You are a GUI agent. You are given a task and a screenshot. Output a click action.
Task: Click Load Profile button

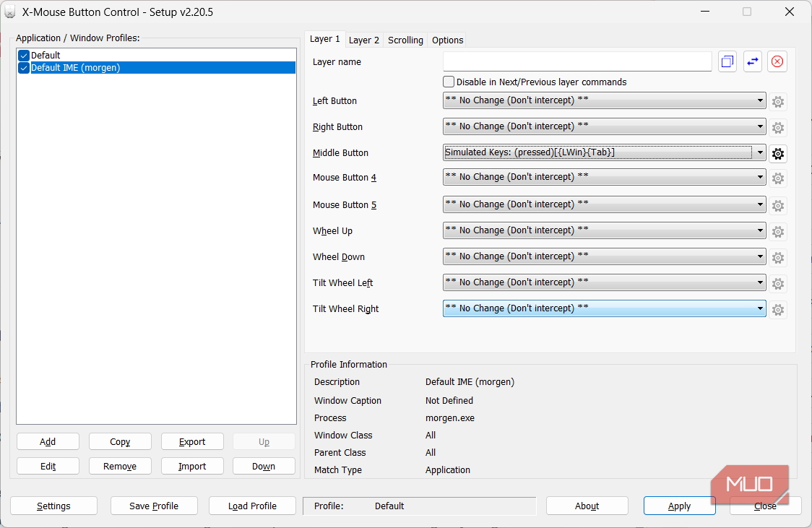(252, 506)
